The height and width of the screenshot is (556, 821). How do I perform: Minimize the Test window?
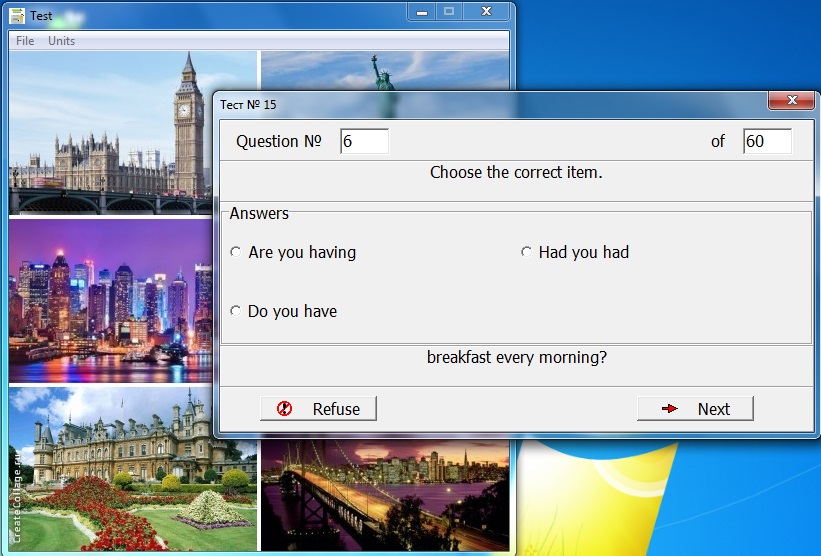422,12
